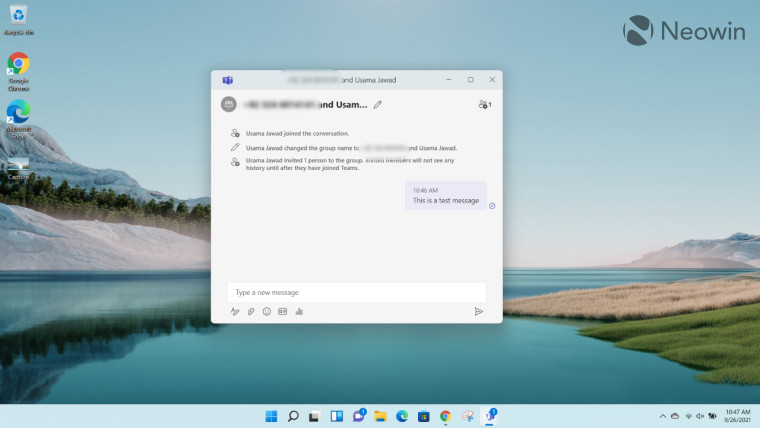Viewport: 760px width, 428px height.
Task: Open the Windows Start menu
Action: [271, 416]
